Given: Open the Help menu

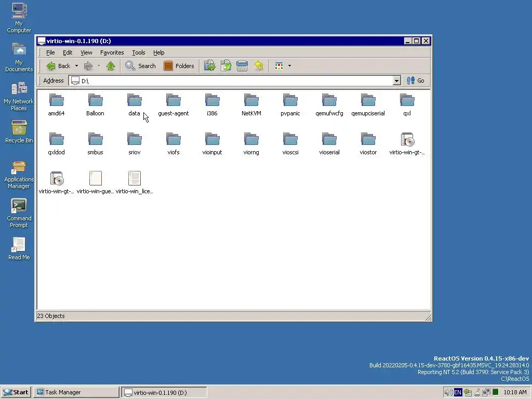Looking at the screenshot, I should (159, 52).
